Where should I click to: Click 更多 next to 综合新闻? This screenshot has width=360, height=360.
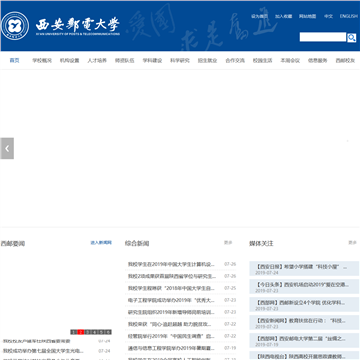[x=228, y=243]
